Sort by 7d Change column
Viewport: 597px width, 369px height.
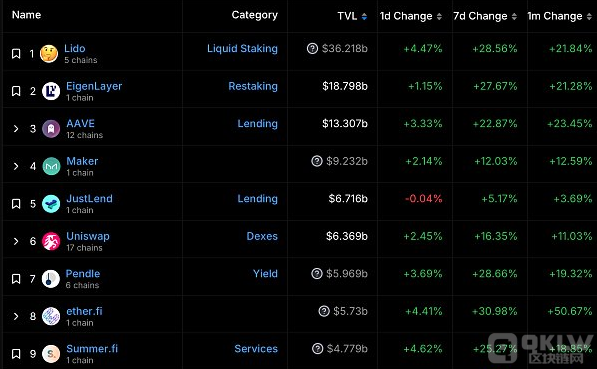tap(485, 16)
